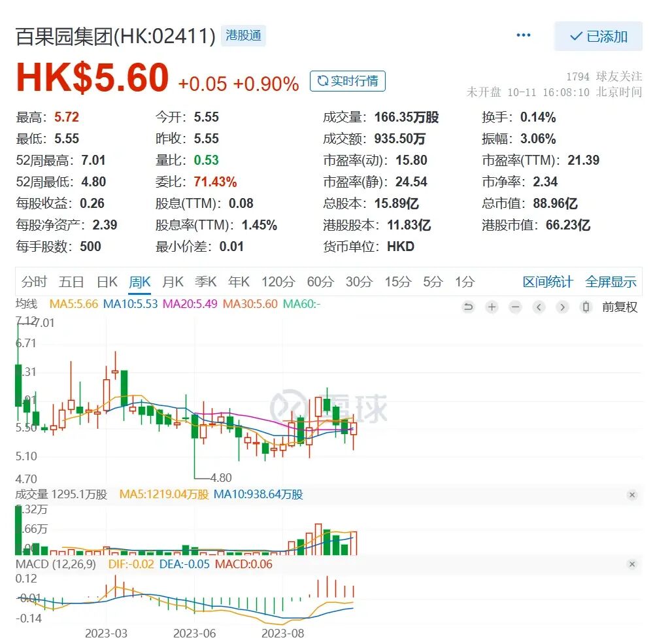655x644 pixels.
Task: Click the DIF:-0.02 indicator value
Action: tap(131, 564)
